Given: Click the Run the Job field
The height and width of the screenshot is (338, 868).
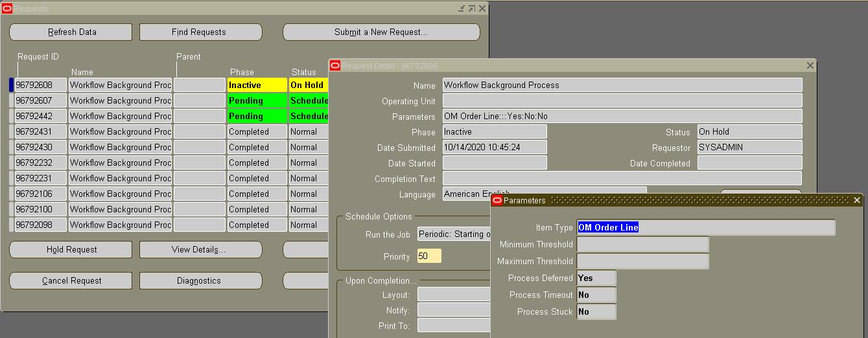Looking at the screenshot, I should (x=454, y=234).
